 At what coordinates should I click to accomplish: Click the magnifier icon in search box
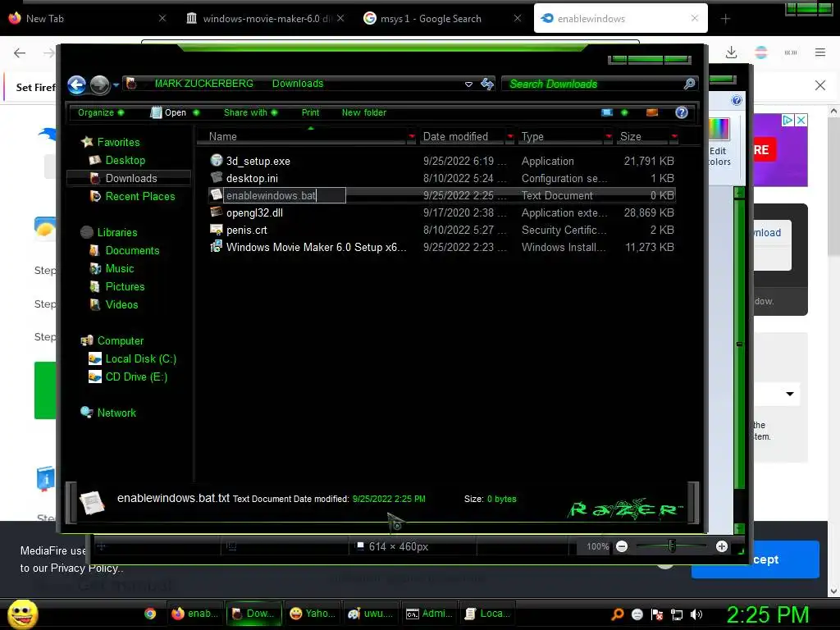pos(690,84)
